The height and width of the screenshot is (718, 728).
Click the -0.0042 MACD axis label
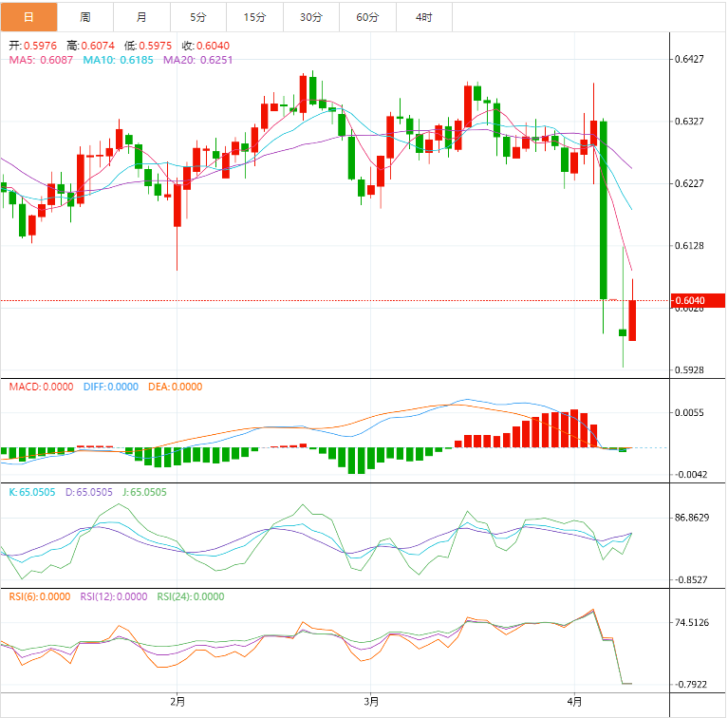click(x=690, y=475)
